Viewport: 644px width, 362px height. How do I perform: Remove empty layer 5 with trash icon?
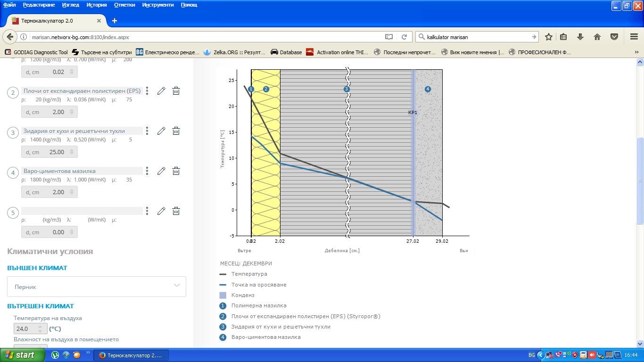[176, 211]
